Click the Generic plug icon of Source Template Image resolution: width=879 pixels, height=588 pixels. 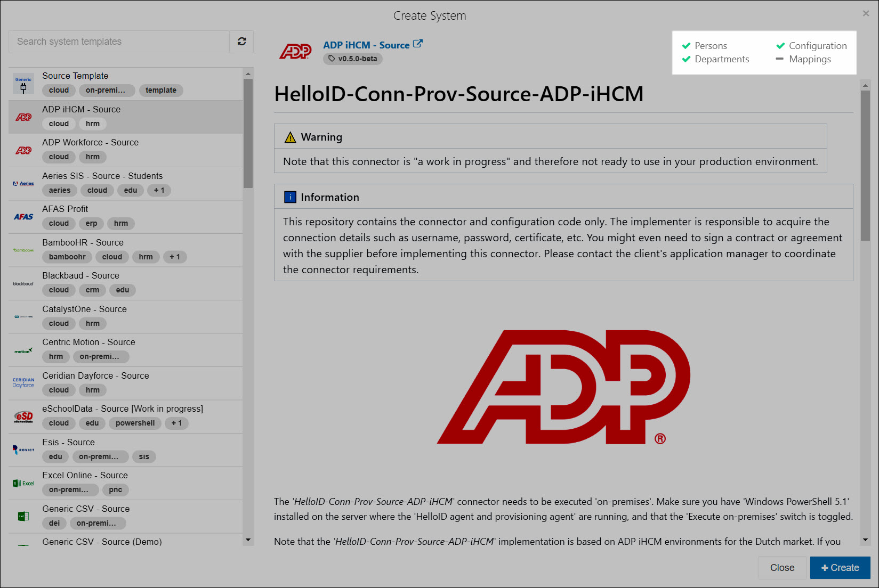(x=23, y=84)
